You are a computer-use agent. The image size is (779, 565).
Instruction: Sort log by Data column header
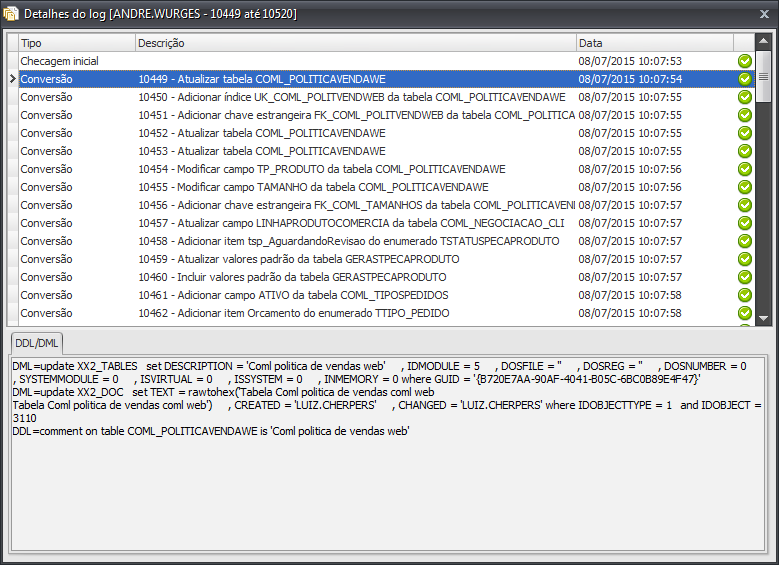(x=654, y=43)
